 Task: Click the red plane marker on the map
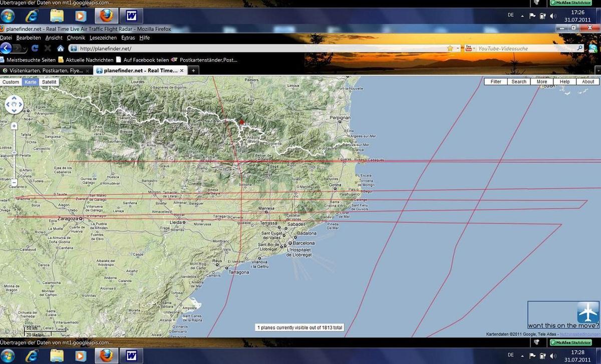tap(241, 121)
